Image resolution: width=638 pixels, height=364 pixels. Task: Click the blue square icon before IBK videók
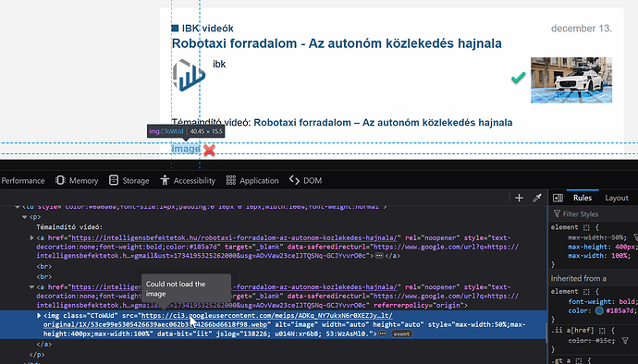click(175, 28)
